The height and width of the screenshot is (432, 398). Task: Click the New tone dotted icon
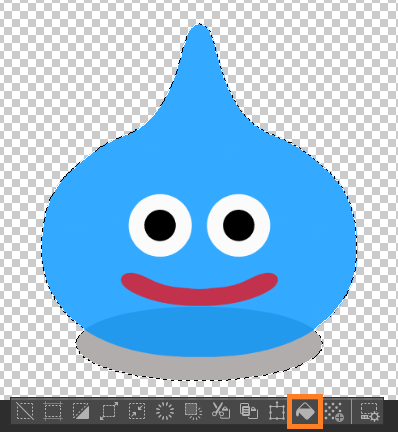(334, 412)
